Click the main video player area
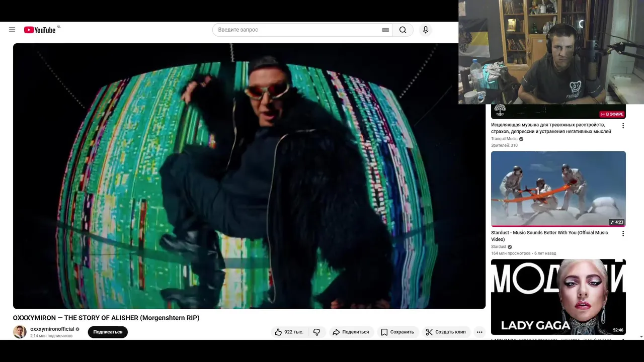 pos(249,176)
